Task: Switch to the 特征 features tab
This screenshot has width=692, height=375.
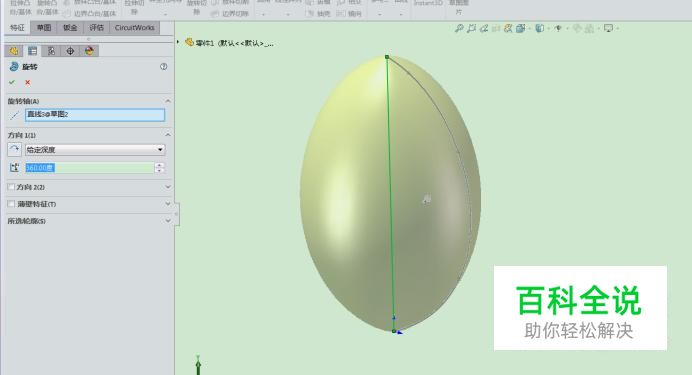Action: (17, 28)
